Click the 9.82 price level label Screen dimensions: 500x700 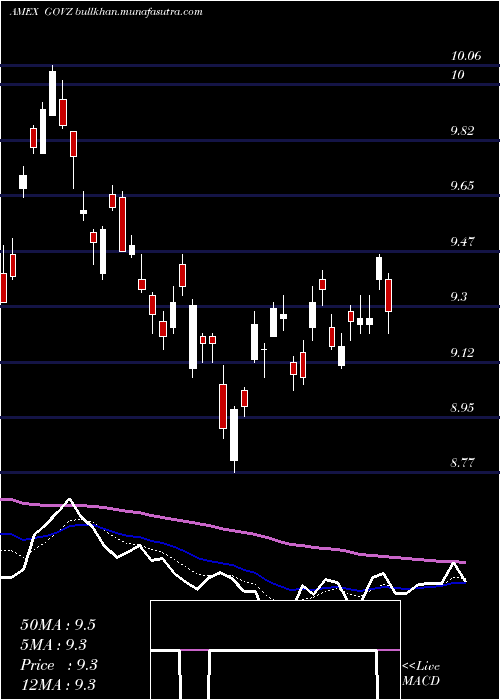pos(462,130)
